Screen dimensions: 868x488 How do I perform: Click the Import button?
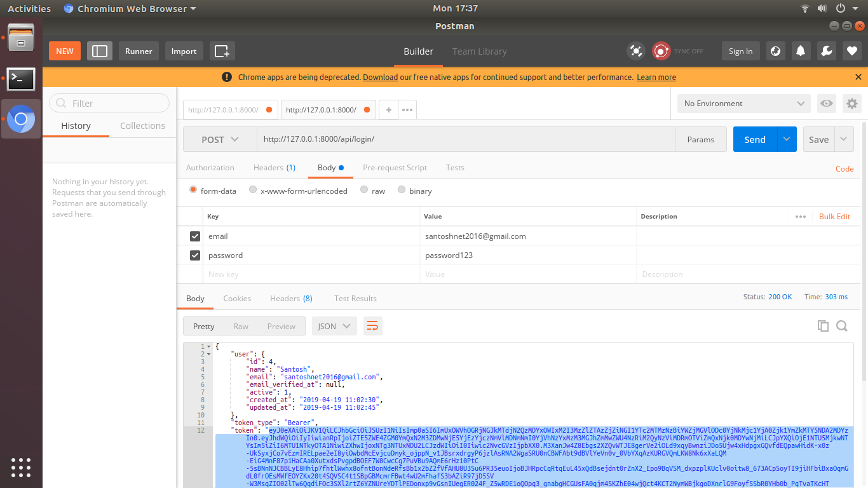pyautogui.click(x=184, y=51)
